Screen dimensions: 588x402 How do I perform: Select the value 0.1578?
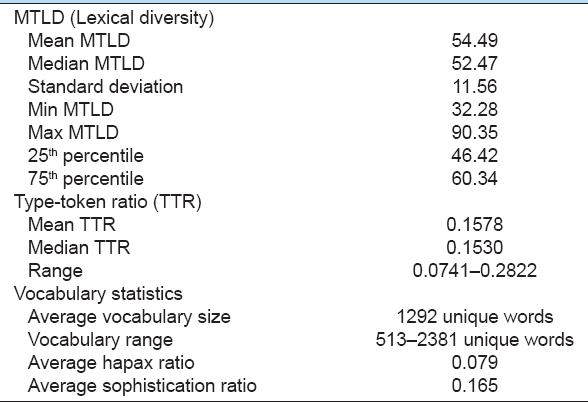[474, 225]
